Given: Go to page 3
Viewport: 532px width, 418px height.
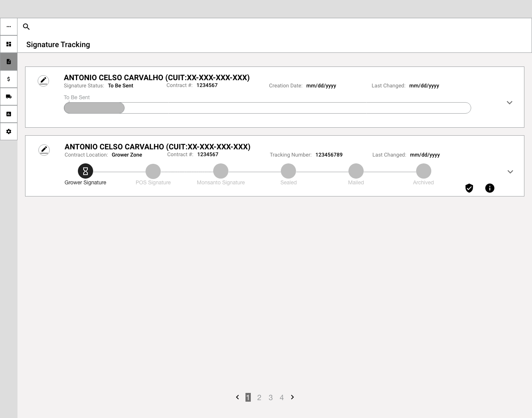Looking at the screenshot, I should click(x=271, y=397).
